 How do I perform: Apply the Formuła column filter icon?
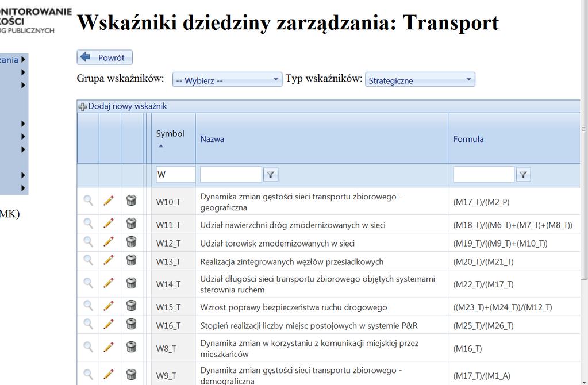524,174
